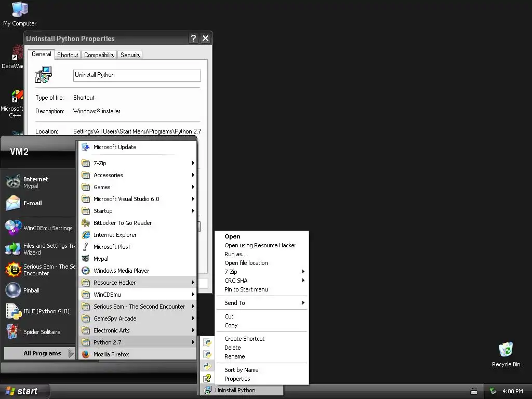Screen dimensions: 532x399
Task: Expand the Electronic Arts folder
Action: pos(137,330)
